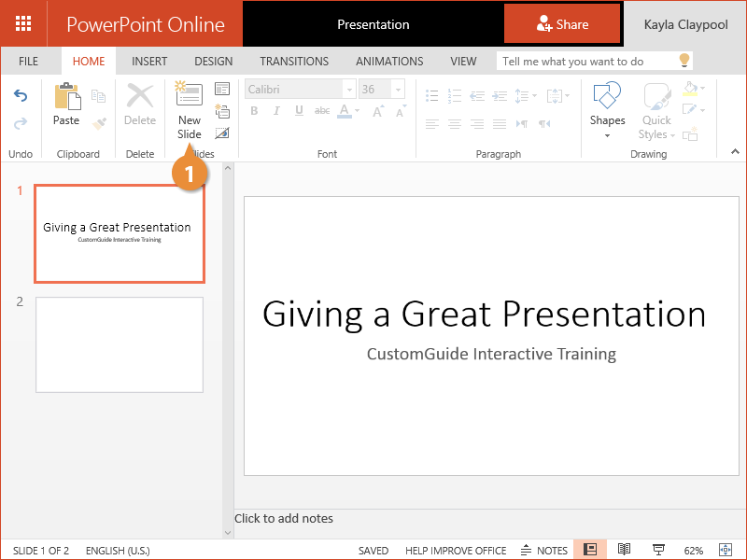The height and width of the screenshot is (560, 747).
Task: Click Fit to Window icon
Action: (725, 550)
